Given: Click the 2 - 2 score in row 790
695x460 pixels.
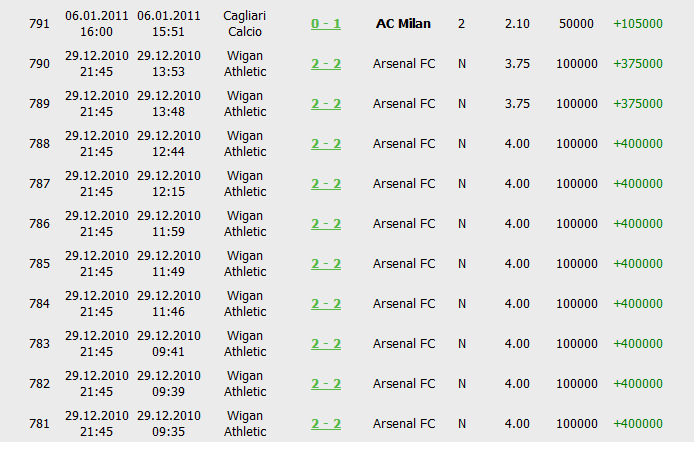Looking at the screenshot, I should pos(325,64).
